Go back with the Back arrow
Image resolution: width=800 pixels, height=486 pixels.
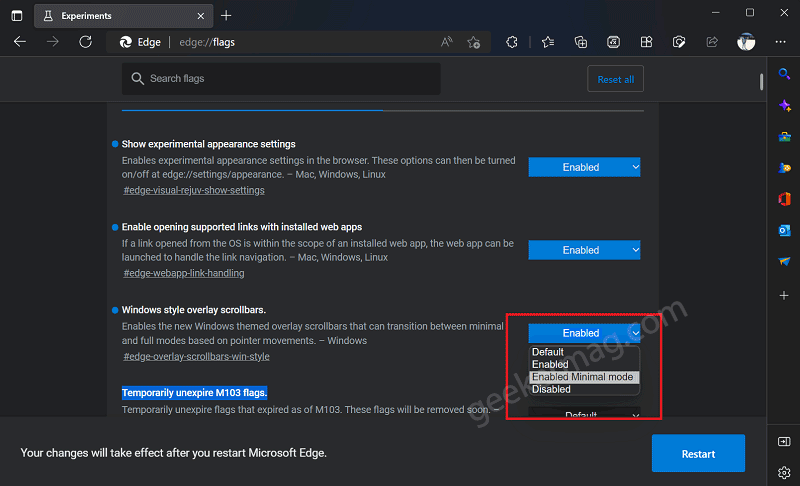click(x=20, y=42)
